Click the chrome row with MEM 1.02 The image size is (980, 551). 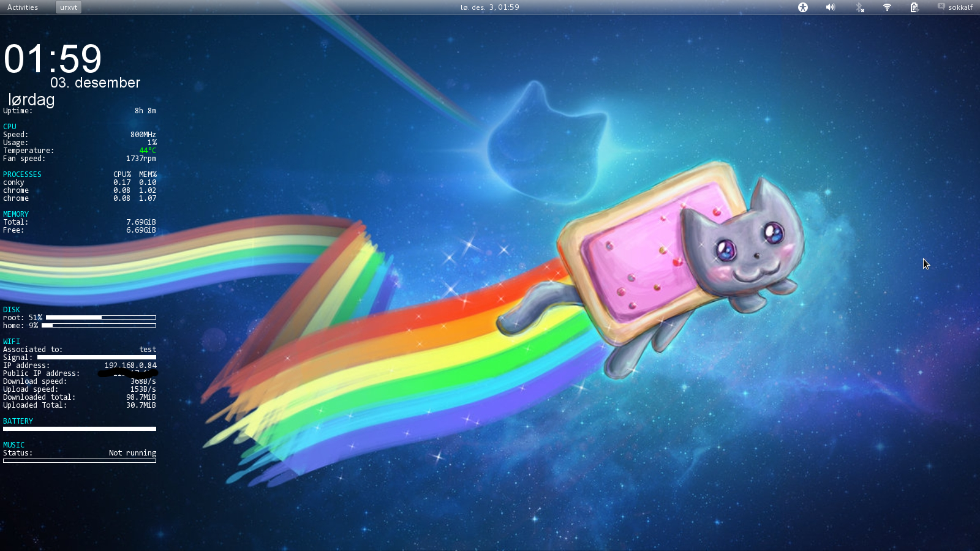[x=80, y=190]
